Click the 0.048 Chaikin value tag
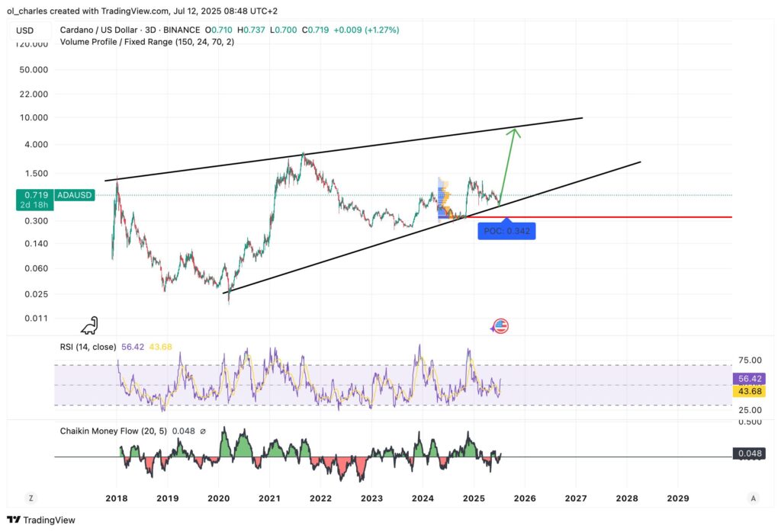This screenshot has width=781, height=532. pyautogui.click(x=748, y=453)
